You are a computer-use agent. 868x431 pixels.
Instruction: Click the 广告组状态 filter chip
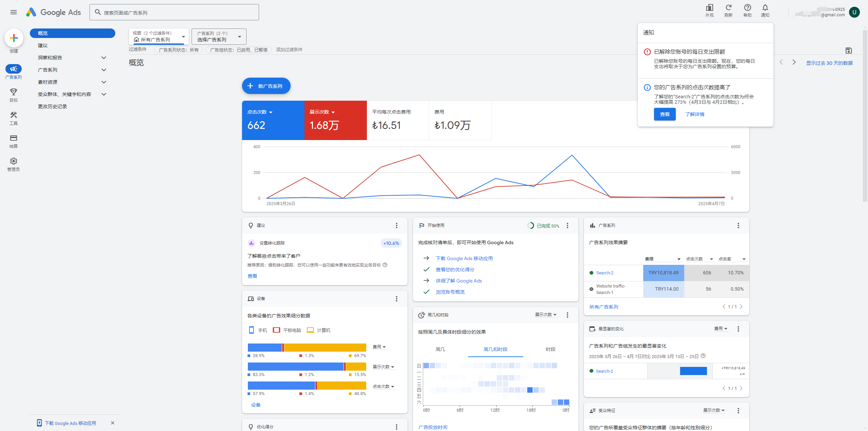[239, 50]
